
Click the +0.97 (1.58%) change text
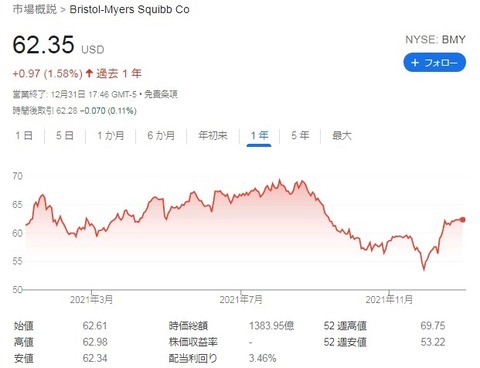(x=47, y=73)
